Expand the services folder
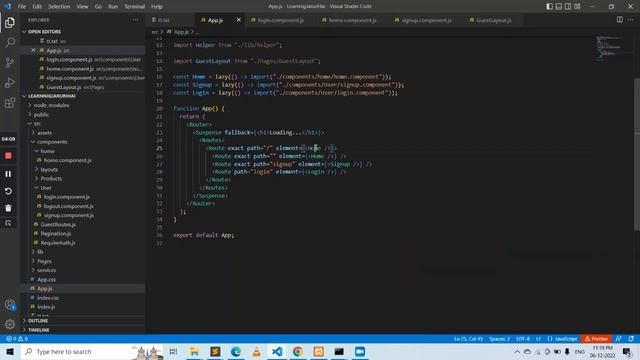The width and height of the screenshot is (640, 360). click(x=46, y=270)
